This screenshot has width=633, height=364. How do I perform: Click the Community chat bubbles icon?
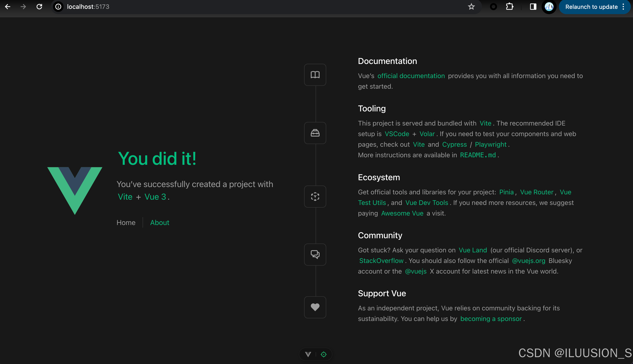point(315,255)
